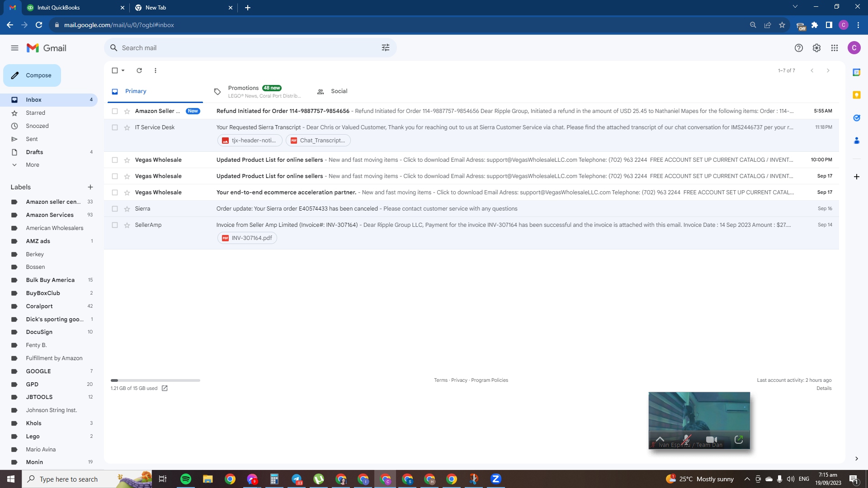The height and width of the screenshot is (488, 868).
Task: Switch to Intuit QuickBooks browser tab
Action: tap(75, 8)
